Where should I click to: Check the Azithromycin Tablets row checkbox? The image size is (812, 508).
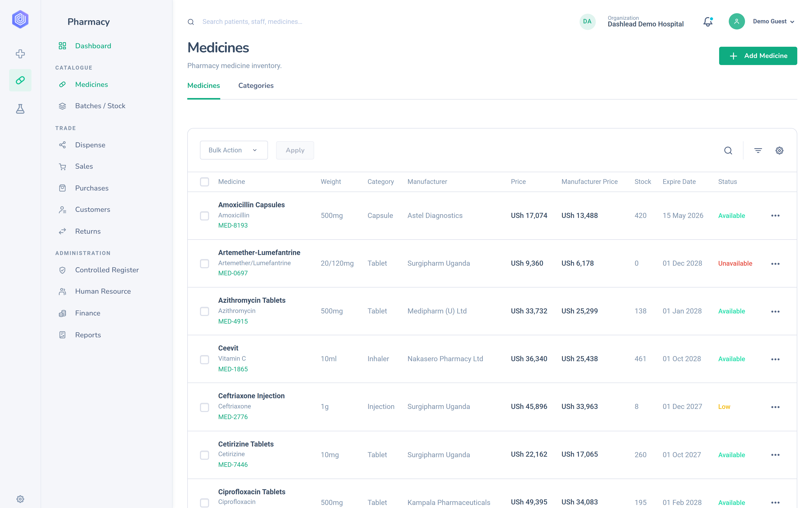tap(204, 311)
